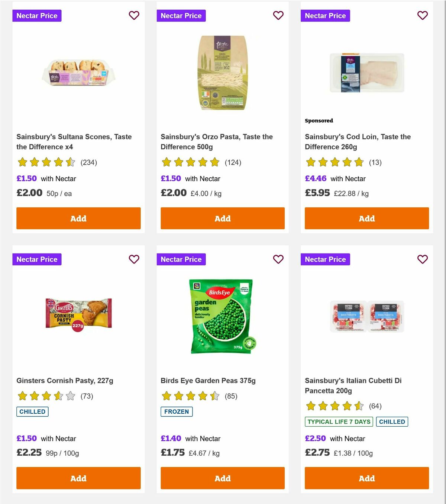Click the star rating on Cod Loin
This screenshot has height=504, width=446.
[334, 162]
